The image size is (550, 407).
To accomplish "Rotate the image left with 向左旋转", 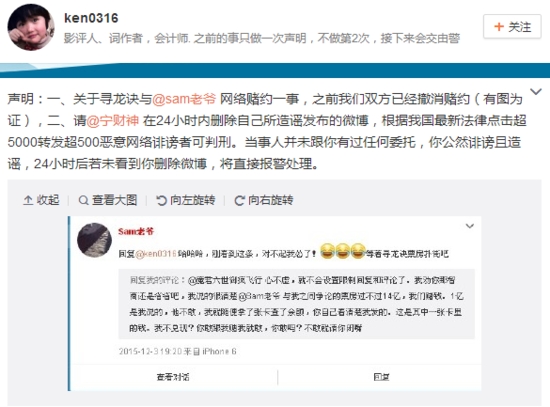I will pos(186,200).
